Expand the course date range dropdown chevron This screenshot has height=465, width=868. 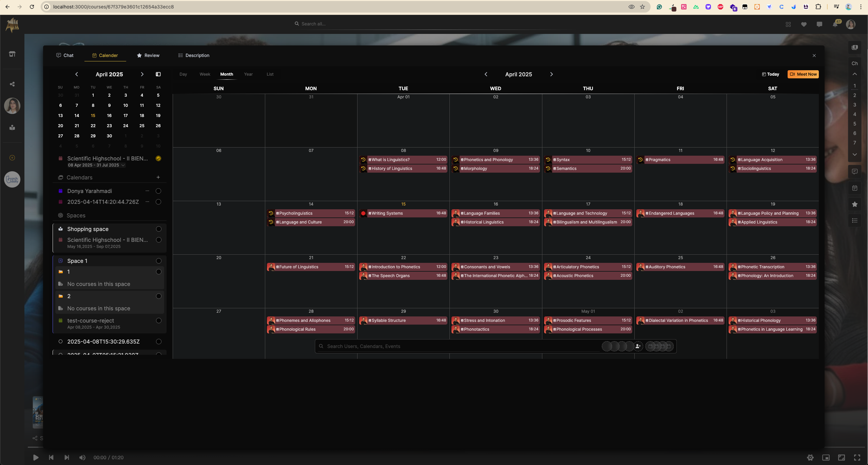[x=123, y=165]
